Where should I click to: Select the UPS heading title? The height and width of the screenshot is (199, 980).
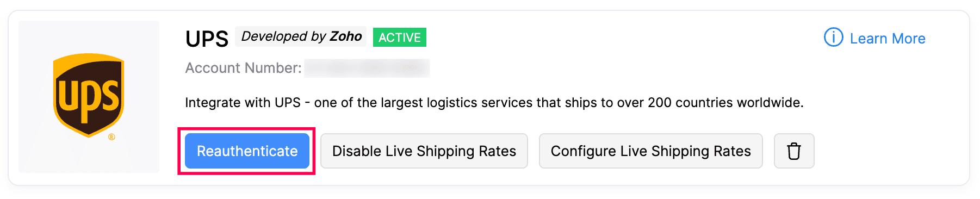pyautogui.click(x=207, y=39)
